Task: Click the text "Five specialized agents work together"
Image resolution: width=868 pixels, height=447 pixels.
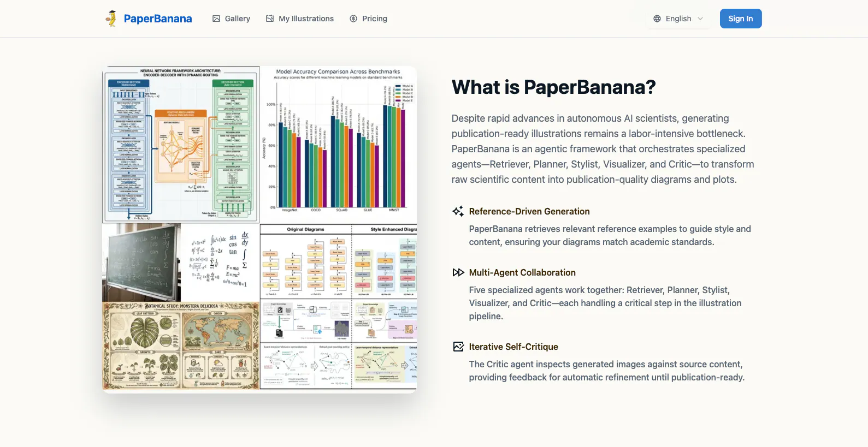Action: [x=605, y=303]
